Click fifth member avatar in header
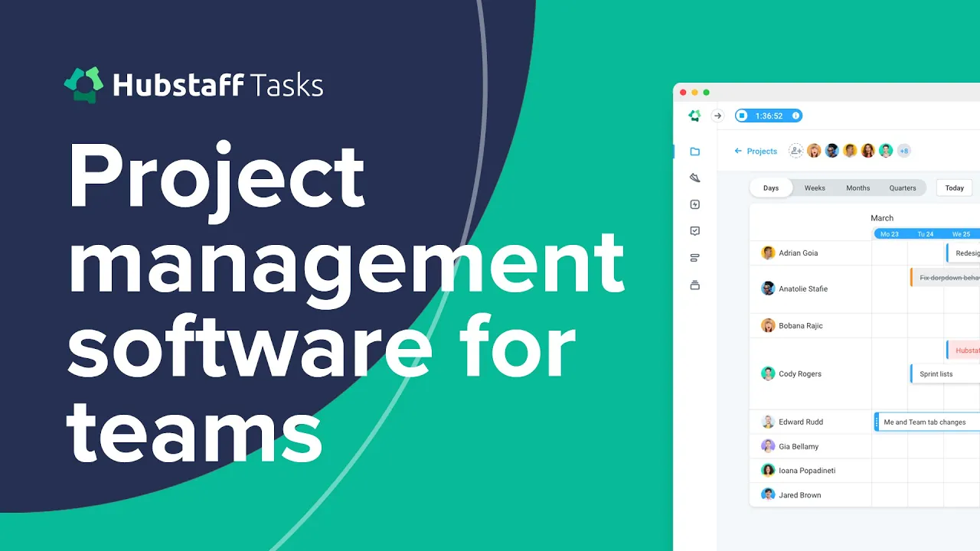Image resolution: width=980 pixels, height=551 pixels. coord(886,151)
